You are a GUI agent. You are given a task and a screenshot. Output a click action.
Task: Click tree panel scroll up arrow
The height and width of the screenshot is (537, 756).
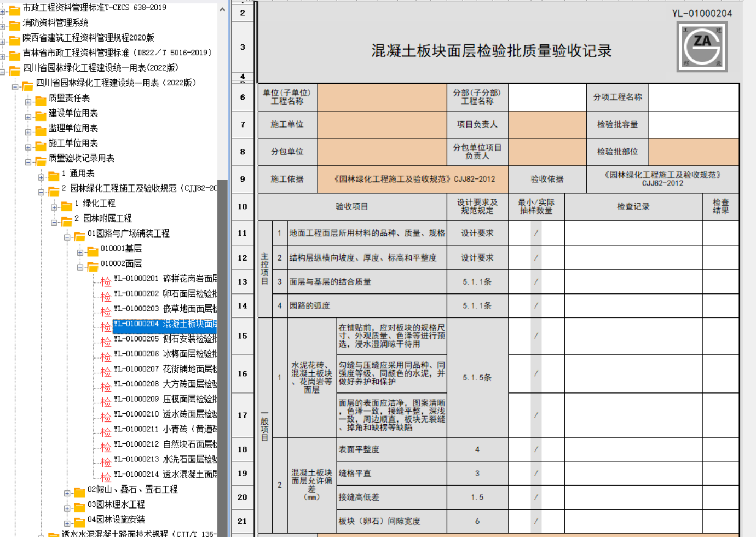222,10
